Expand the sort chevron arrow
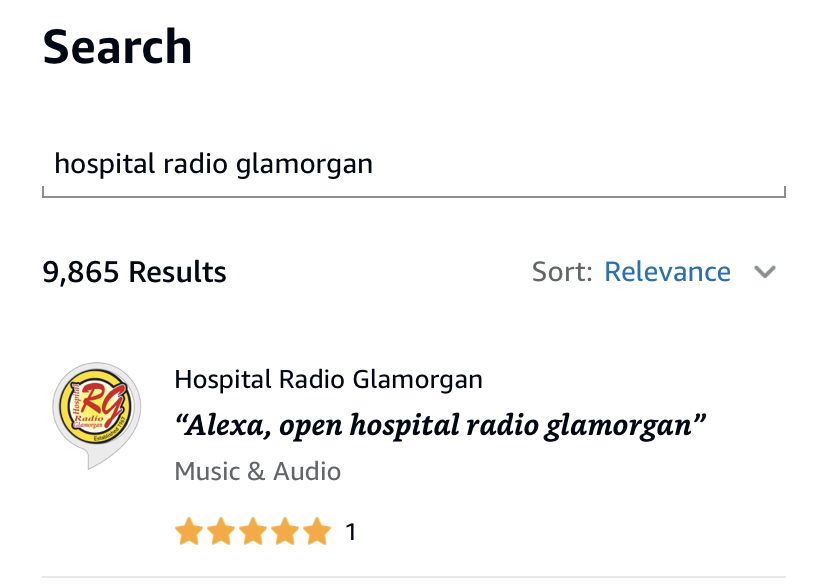828x588 pixels. 765,272
